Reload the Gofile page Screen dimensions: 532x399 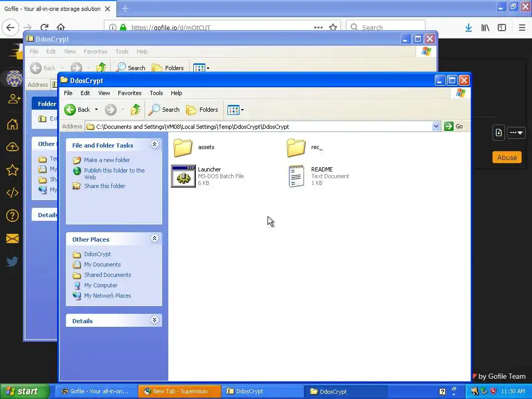[44, 28]
